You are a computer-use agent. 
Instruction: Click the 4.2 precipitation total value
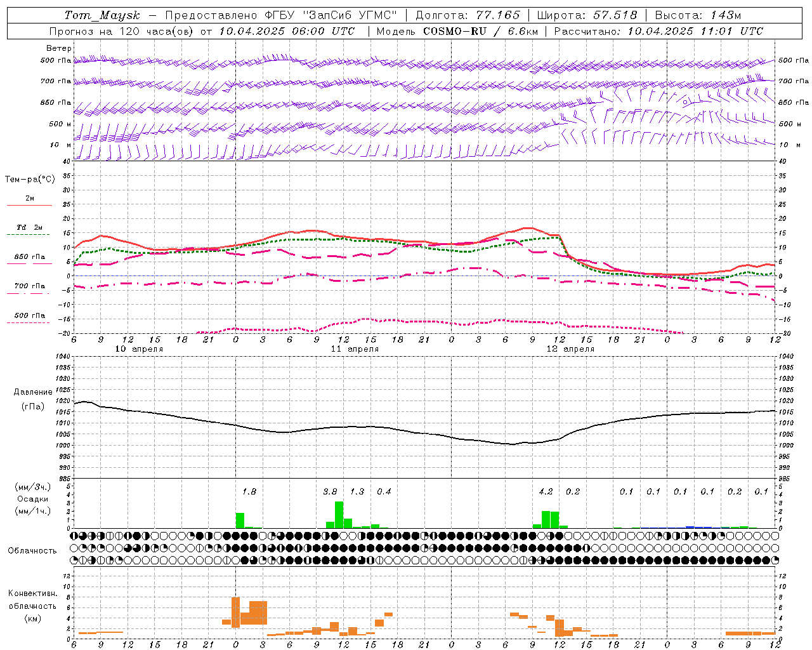click(546, 491)
